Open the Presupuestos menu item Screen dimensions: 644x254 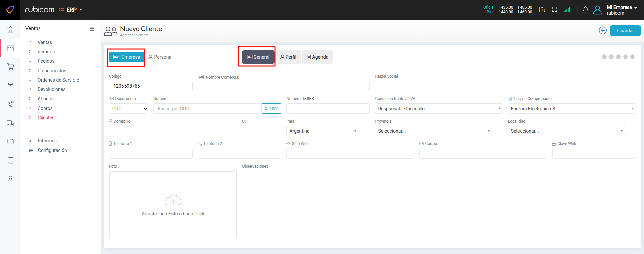52,71
